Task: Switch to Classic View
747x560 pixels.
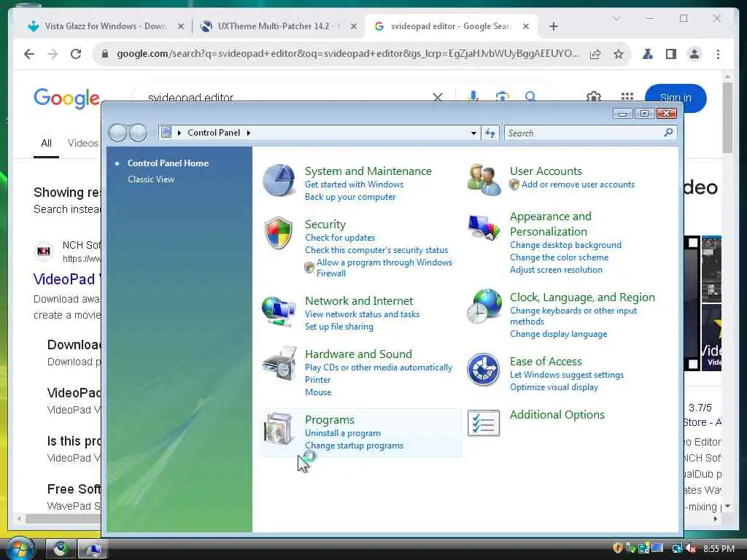Action: click(151, 179)
